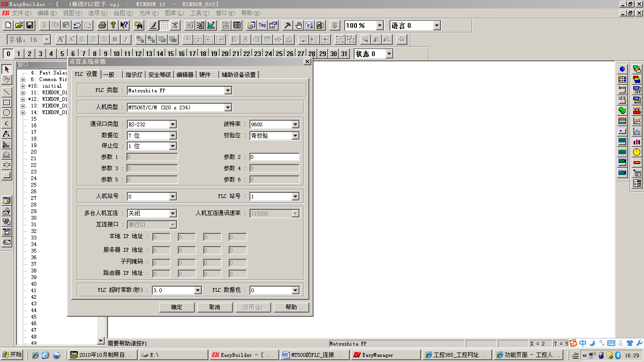Select the Line drawing tool
Image resolution: width=644 pixels, height=362 pixels.
pos(7,92)
